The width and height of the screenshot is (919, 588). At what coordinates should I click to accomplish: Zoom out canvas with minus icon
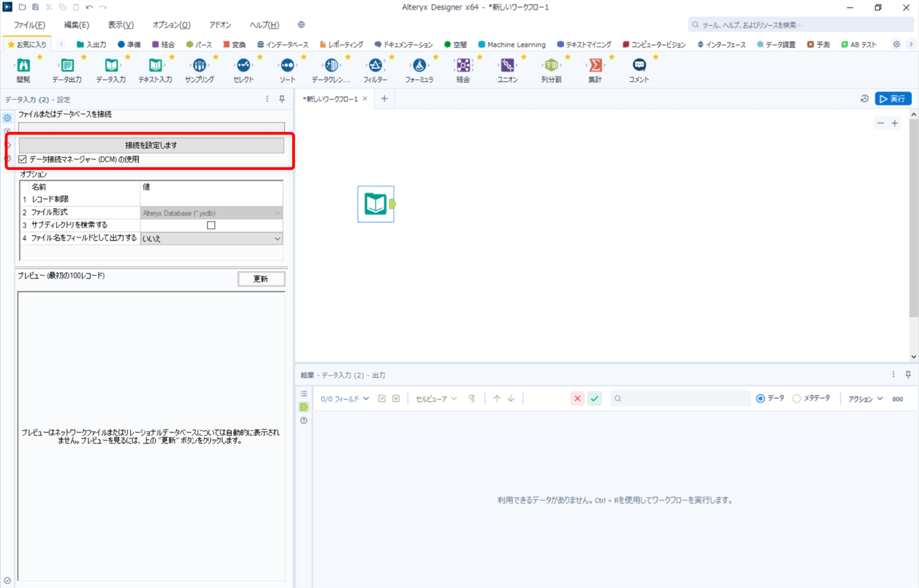(880, 123)
